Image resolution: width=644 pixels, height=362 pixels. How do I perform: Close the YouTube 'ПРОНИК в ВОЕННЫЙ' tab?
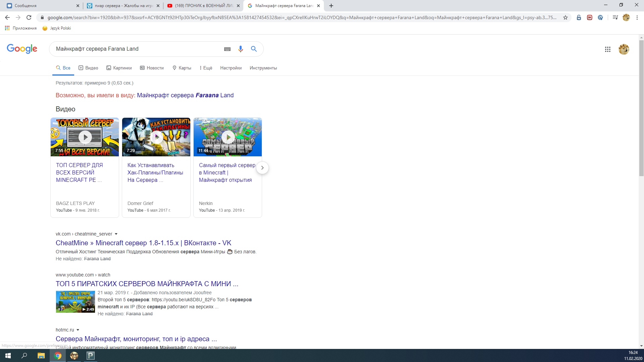pyautogui.click(x=238, y=6)
